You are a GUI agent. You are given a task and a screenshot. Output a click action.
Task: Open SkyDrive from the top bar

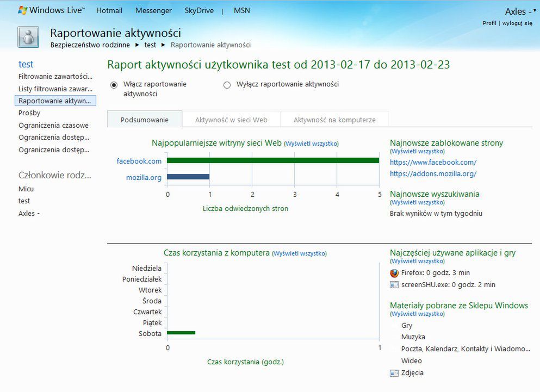coord(199,11)
